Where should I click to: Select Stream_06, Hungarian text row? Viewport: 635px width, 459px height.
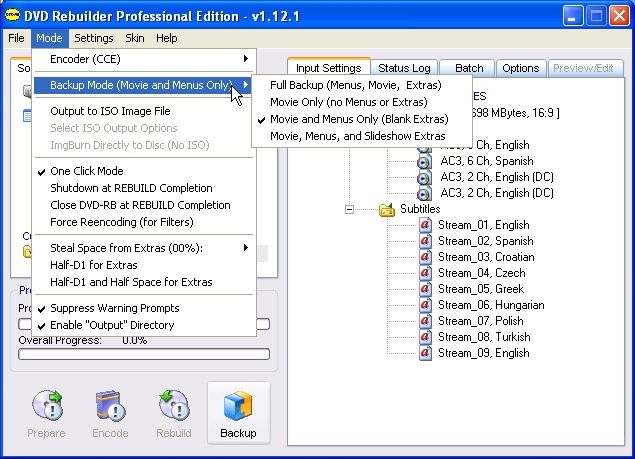click(491, 305)
